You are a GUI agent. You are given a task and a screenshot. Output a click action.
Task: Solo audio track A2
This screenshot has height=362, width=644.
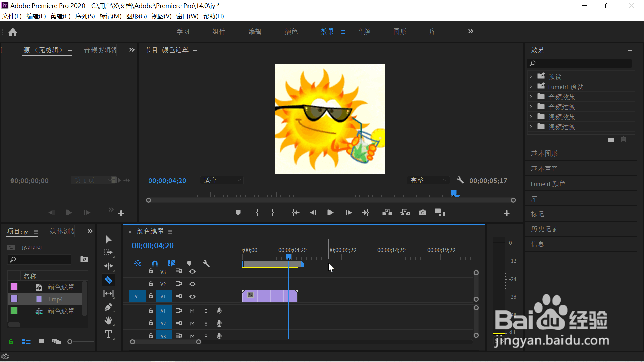(x=206, y=324)
